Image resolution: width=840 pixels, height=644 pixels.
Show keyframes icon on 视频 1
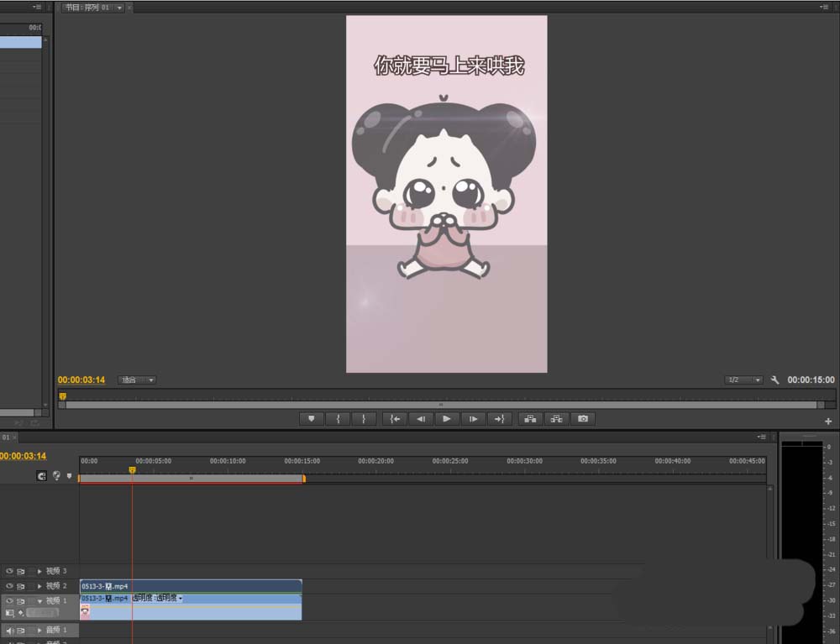pyautogui.click(x=21, y=613)
